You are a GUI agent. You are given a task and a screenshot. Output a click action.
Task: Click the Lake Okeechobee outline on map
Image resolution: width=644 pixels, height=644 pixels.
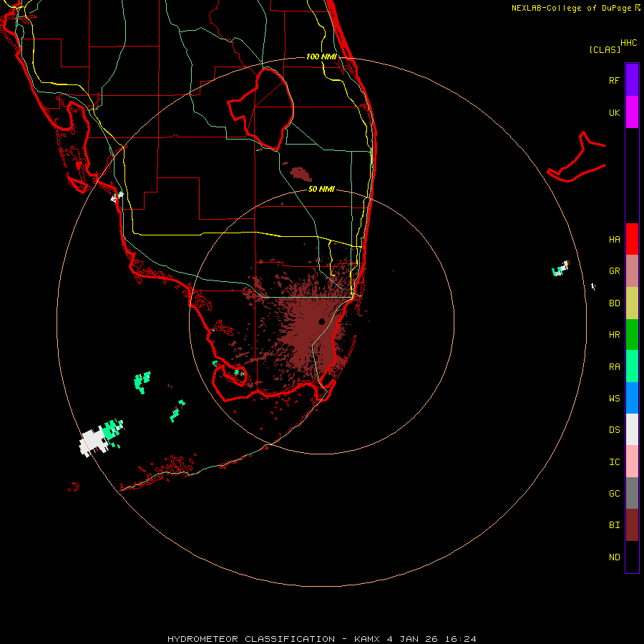pos(261,109)
